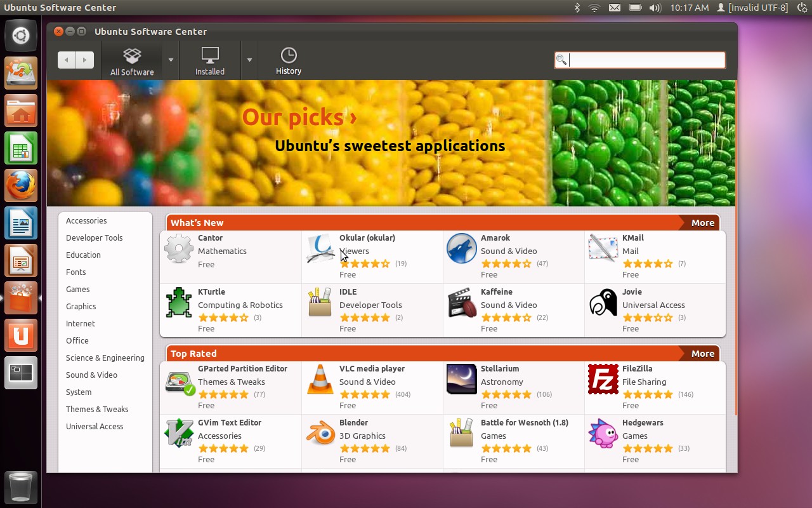
Task: Browse the Games category
Action: [x=77, y=289]
